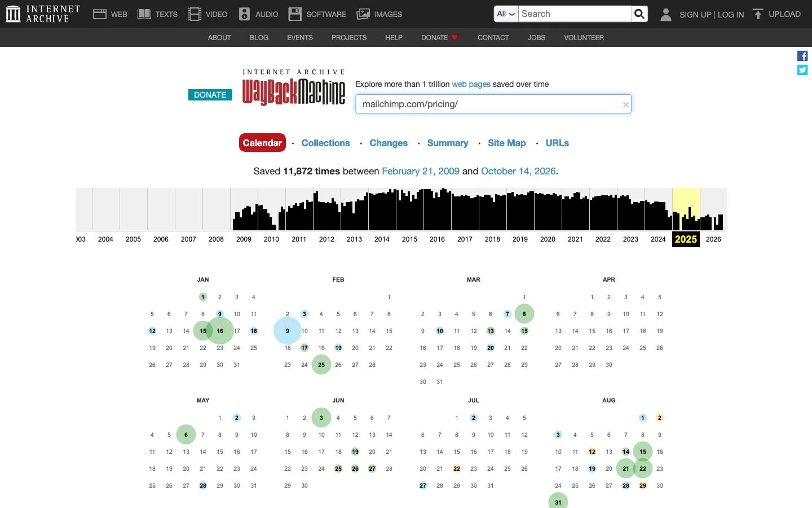812x508 pixels.
Task: Open the Texts book icon
Action: pyautogui.click(x=144, y=14)
